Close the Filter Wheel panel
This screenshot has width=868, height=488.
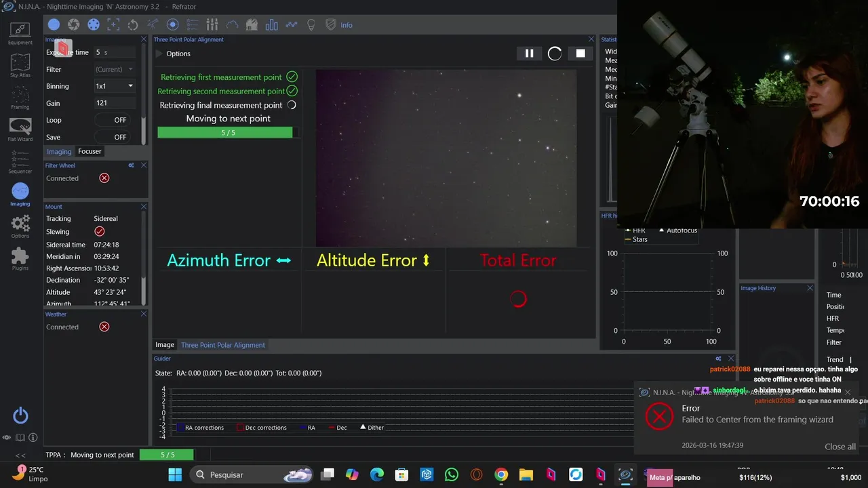(144, 165)
